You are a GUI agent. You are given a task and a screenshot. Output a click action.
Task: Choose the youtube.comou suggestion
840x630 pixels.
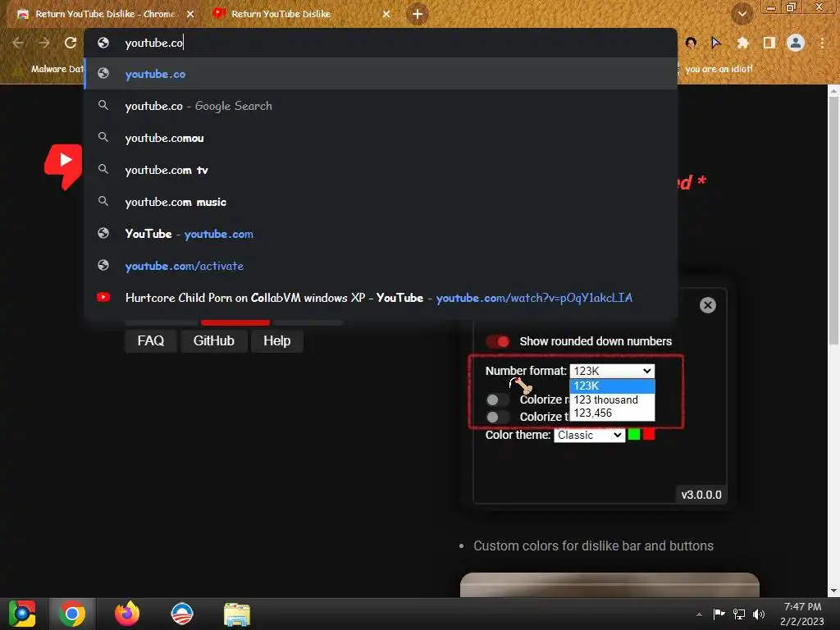(381, 138)
